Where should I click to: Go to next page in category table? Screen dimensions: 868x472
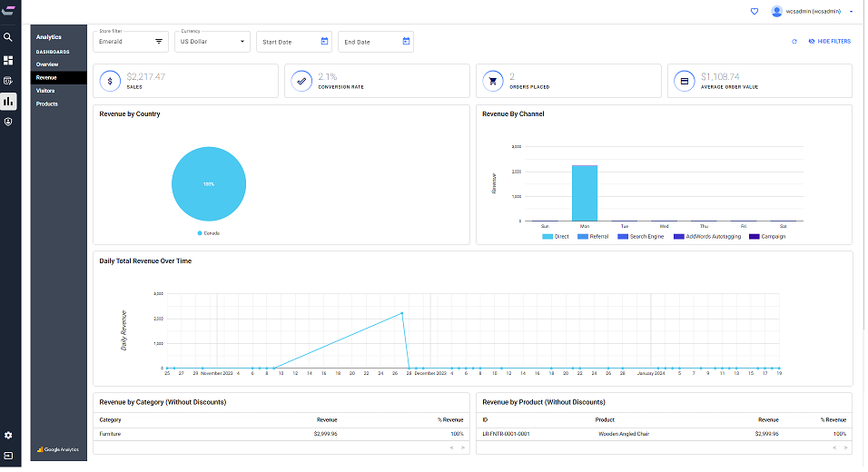click(463, 448)
